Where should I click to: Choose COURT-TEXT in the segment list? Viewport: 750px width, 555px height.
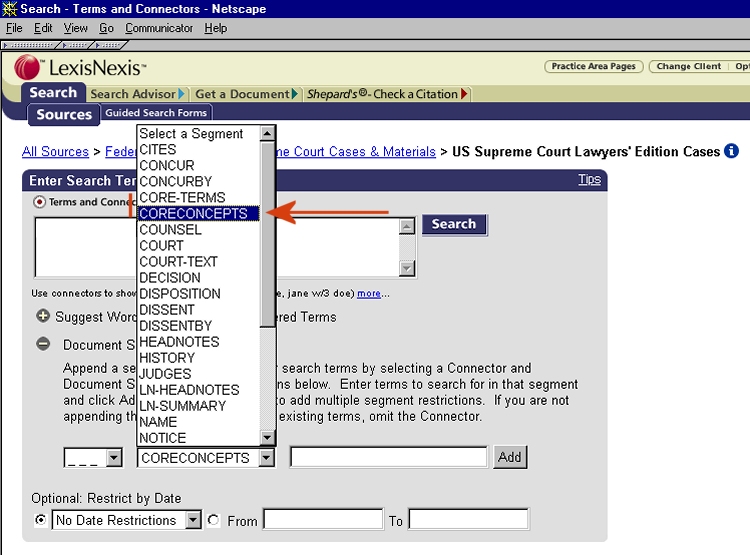tap(199, 262)
